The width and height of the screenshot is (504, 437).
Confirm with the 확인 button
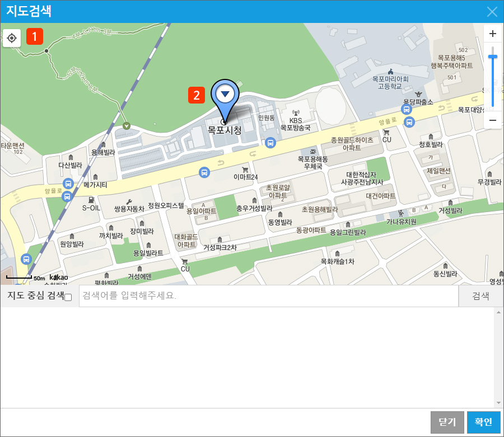pos(483,422)
